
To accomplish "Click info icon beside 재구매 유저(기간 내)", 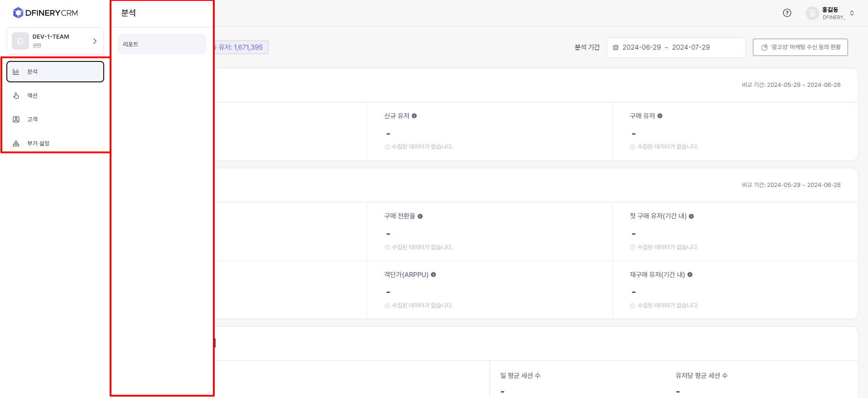I will (x=690, y=275).
